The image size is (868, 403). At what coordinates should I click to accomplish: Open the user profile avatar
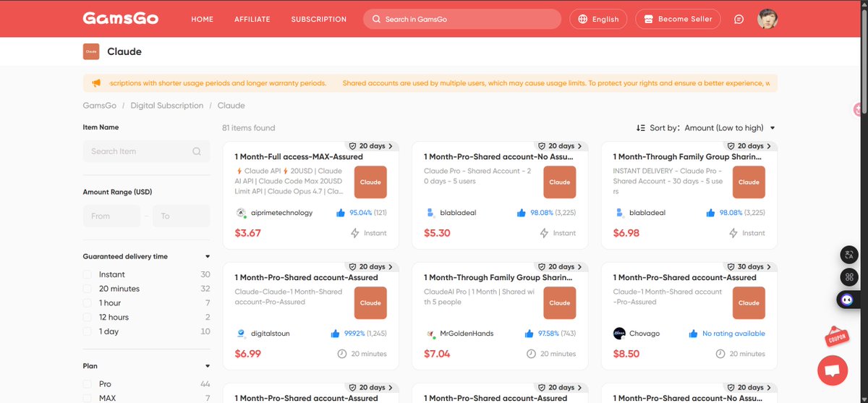click(767, 19)
